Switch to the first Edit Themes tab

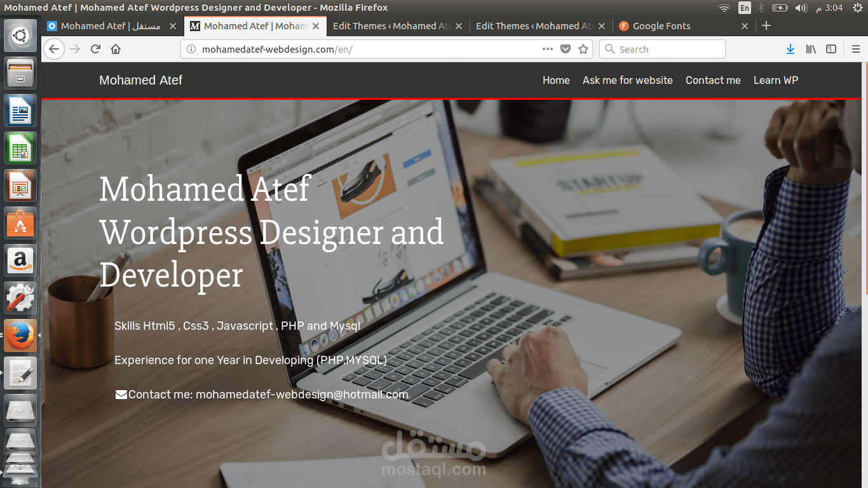[398, 26]
